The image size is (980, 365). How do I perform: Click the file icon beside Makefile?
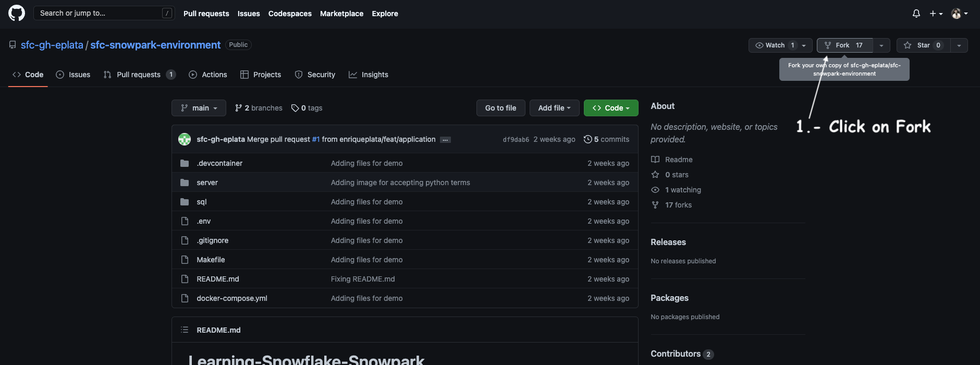point(185,260)
